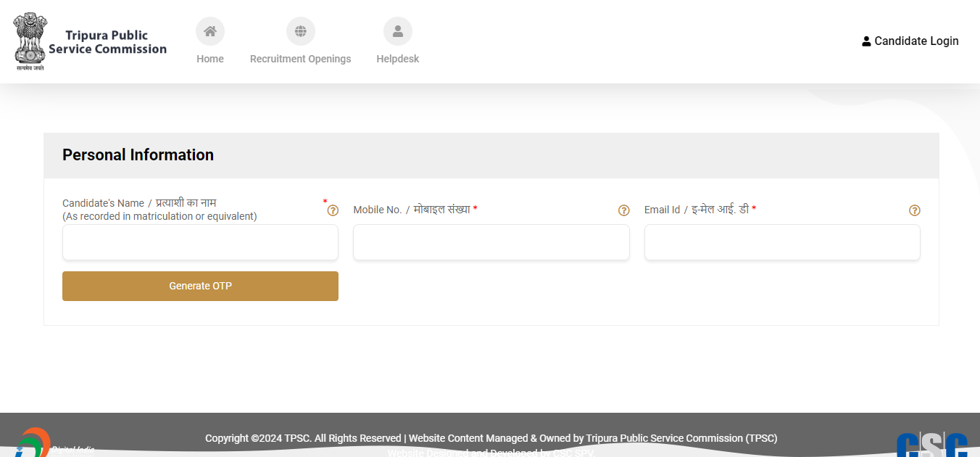Click the user icon beside Candidate Login
Image resolution: width=980 pixels, height=457 pixels.
tap(866, 41)
